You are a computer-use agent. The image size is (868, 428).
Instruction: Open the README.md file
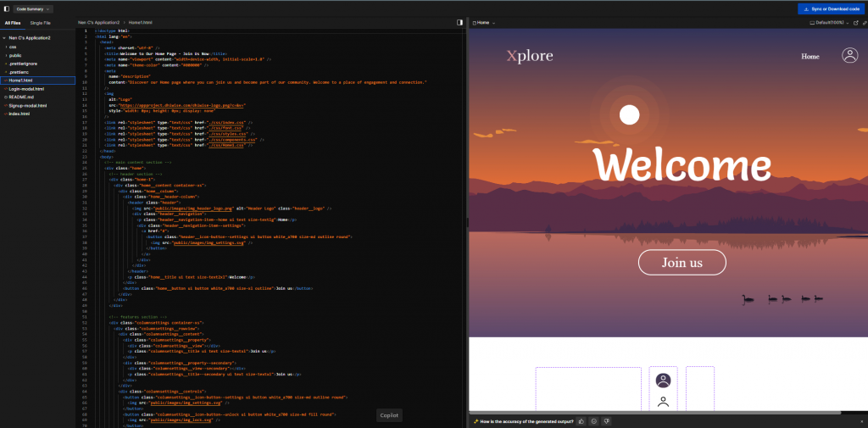click(x=21, y=97)
